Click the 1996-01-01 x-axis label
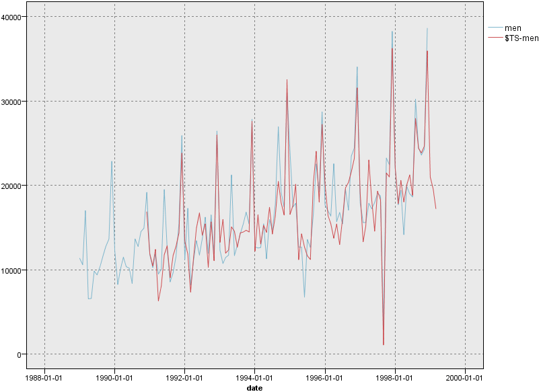 coord(325,378)
